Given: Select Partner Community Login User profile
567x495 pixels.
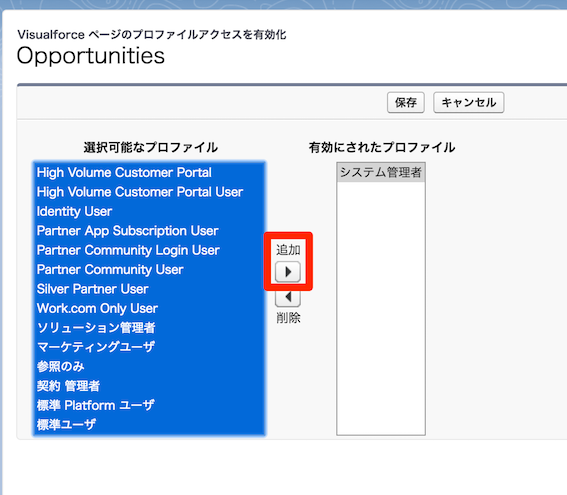Looking at the screenshot, I should (149, 250).
